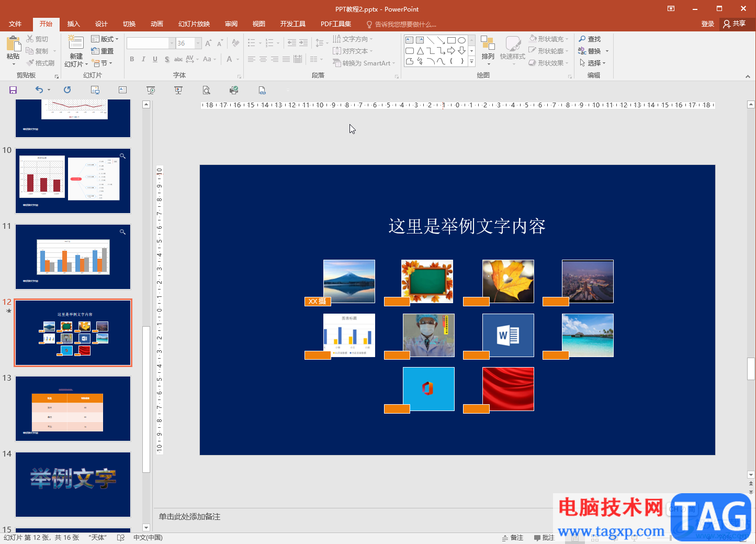Toggle text Shadow formatting
Image resolution: width=756 pixels, height=544 pixels.
coord(167,59)
